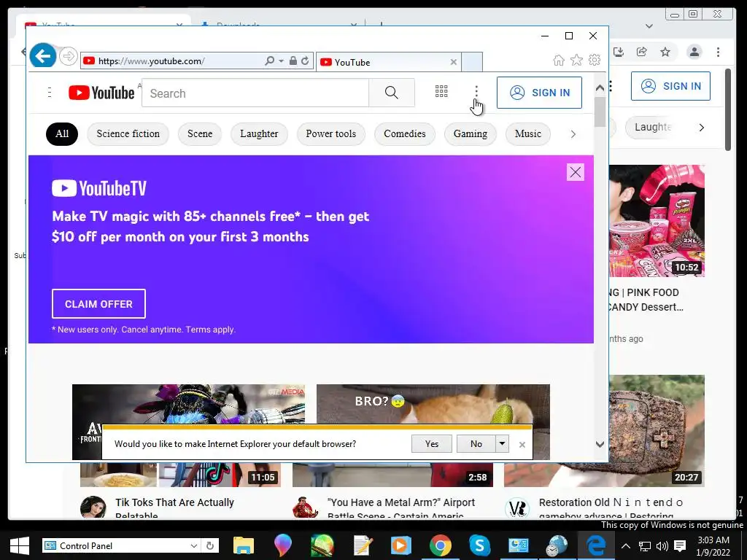Open the pink food candy video thumbnail
Image resolution: width=747 pixels, height=560 pixels.
tap(657, 220)
